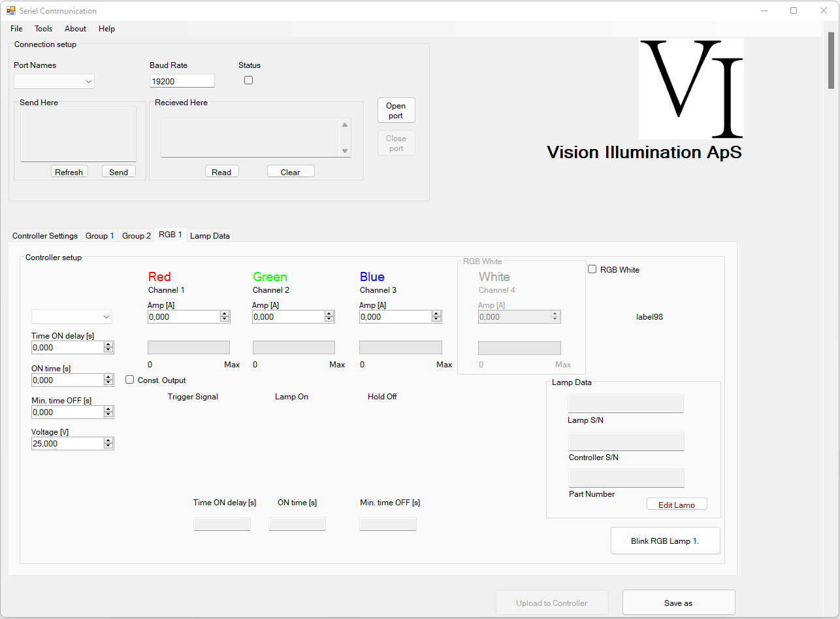Click the Min. time OFF stepper arrows
This screenshot has width=840, height=619.
[x=108, y=412]
